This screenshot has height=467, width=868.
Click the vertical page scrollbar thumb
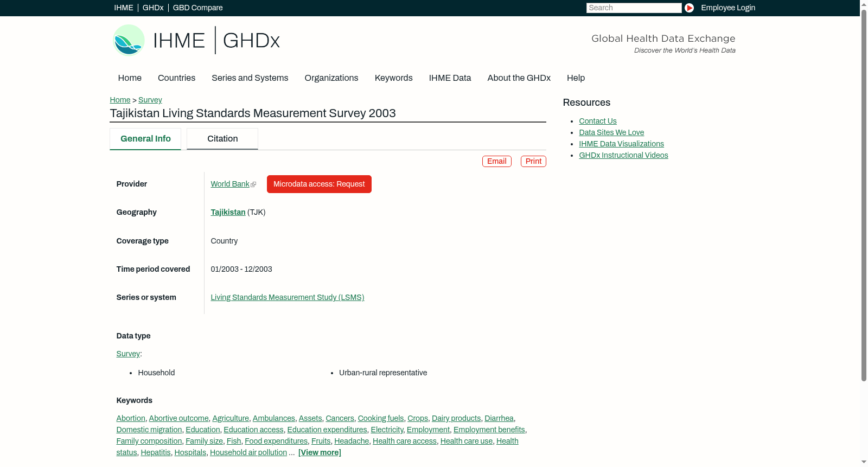tap(864, 195)
